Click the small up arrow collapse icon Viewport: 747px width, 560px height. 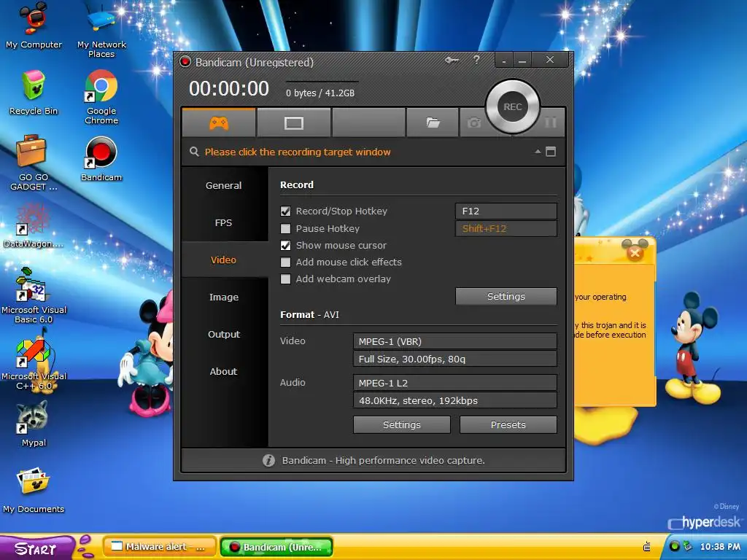(538, 152)
